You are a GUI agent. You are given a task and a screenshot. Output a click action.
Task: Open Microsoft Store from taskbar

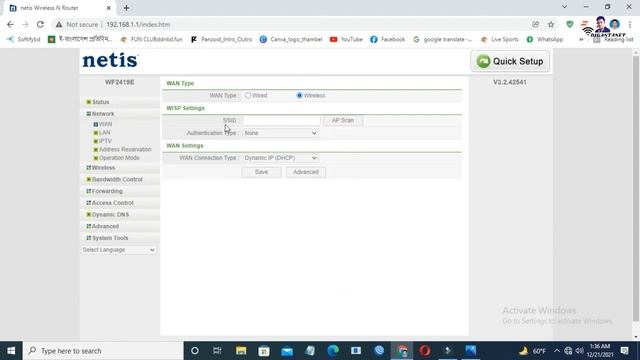[264, 351]
